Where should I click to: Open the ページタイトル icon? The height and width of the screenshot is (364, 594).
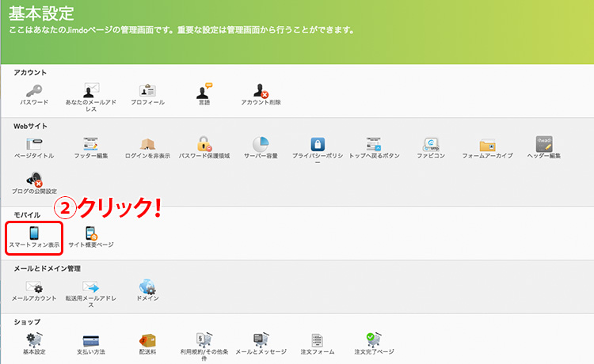[x=34, y=144]
